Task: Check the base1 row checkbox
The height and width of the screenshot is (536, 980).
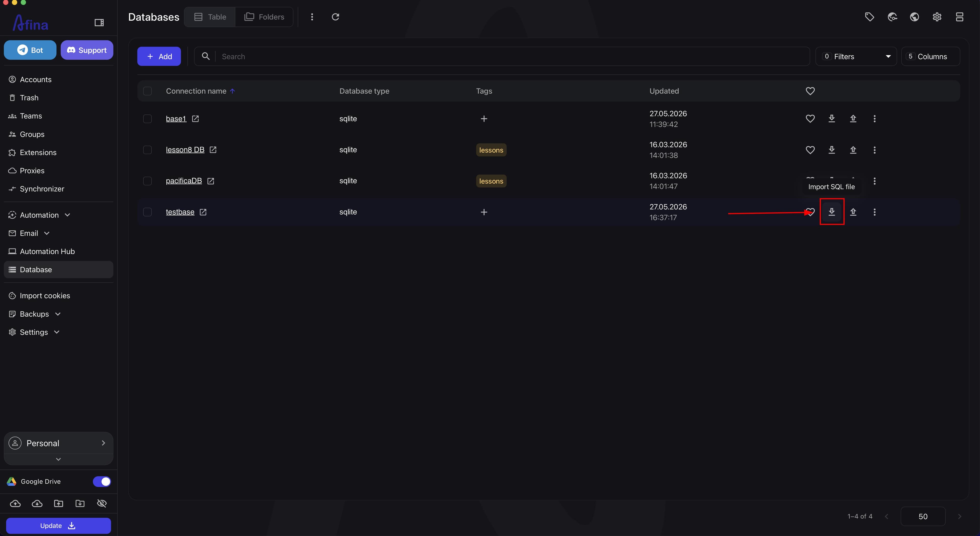Action: (147, 119)
